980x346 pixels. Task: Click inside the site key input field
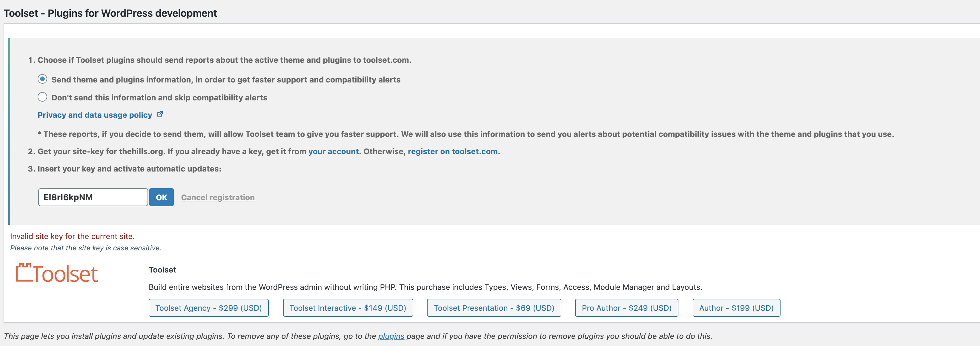[93, 197]
